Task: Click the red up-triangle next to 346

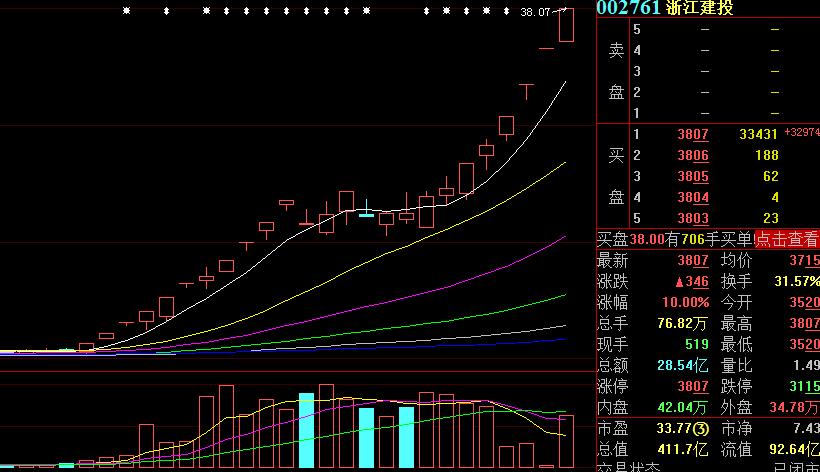Action: click(x=677, y=282)
